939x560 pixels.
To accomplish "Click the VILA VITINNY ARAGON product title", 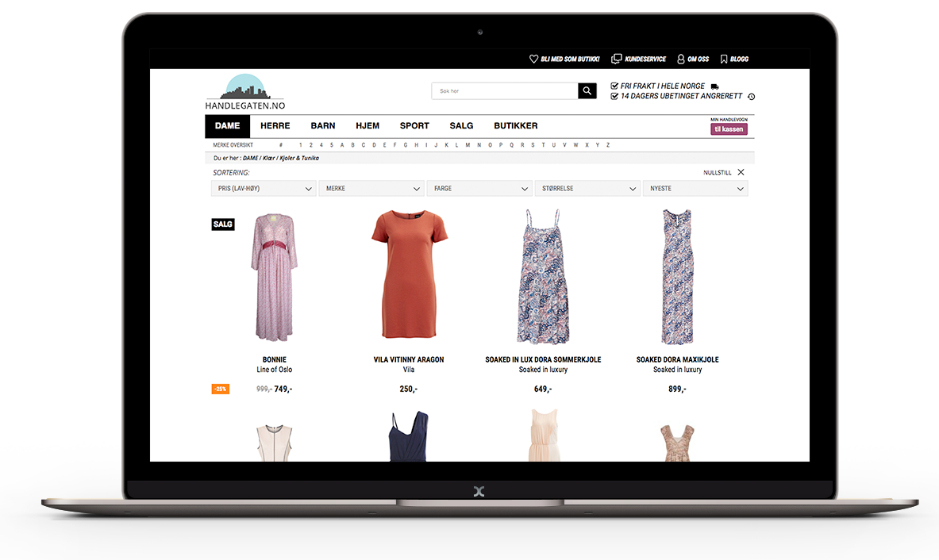I will tap(409, 359).
